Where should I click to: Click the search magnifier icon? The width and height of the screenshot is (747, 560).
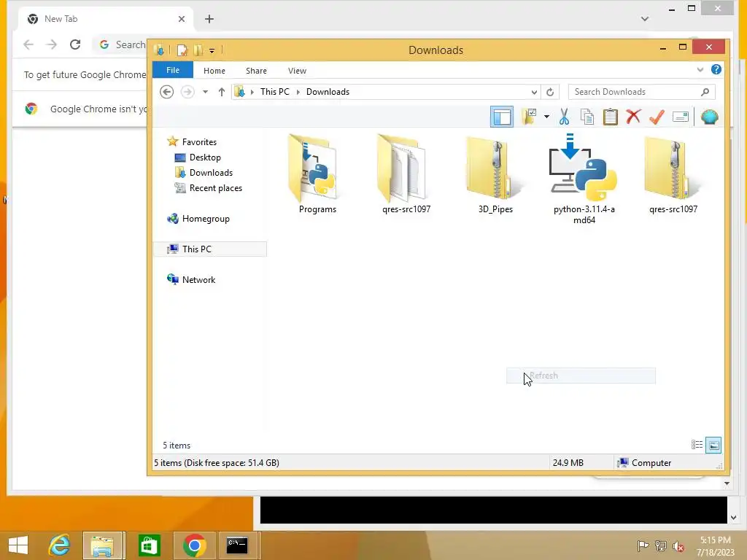pyautogui.click(x=705, y=92)
